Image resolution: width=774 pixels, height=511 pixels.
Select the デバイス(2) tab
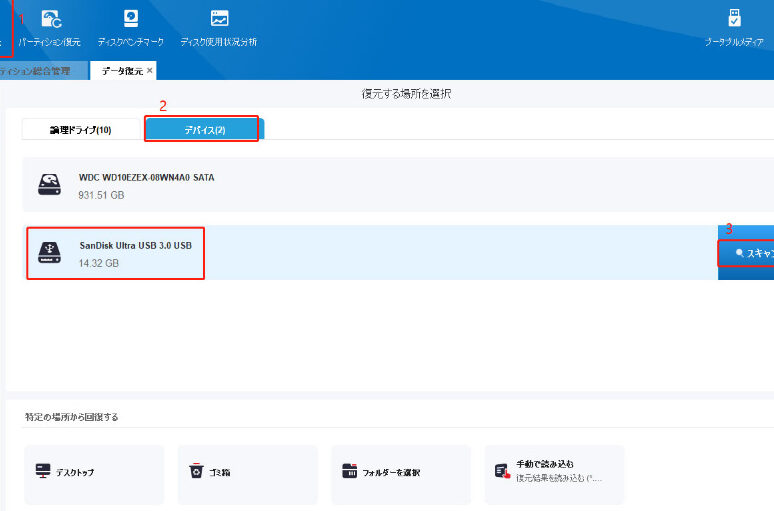[x=203, y=130]
